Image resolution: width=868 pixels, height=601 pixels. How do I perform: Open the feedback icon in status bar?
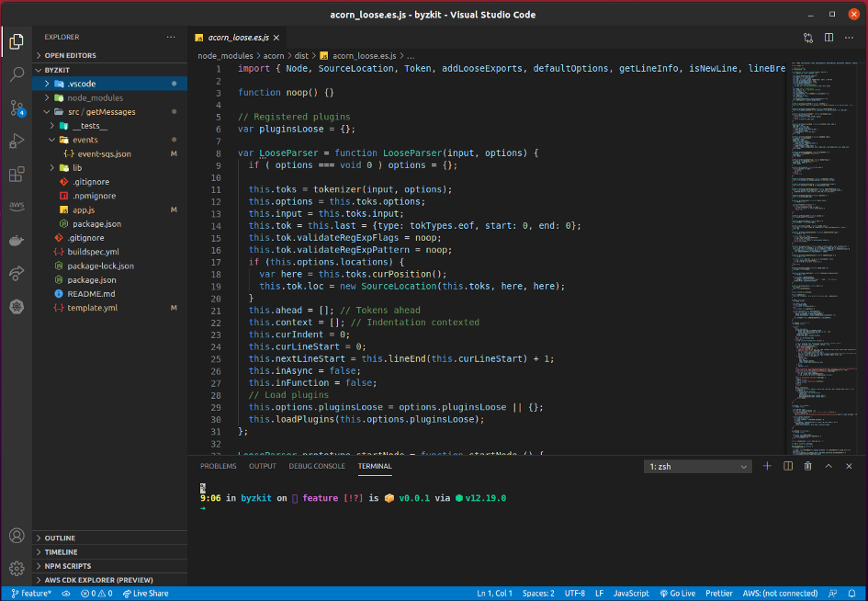coord(832,594)
